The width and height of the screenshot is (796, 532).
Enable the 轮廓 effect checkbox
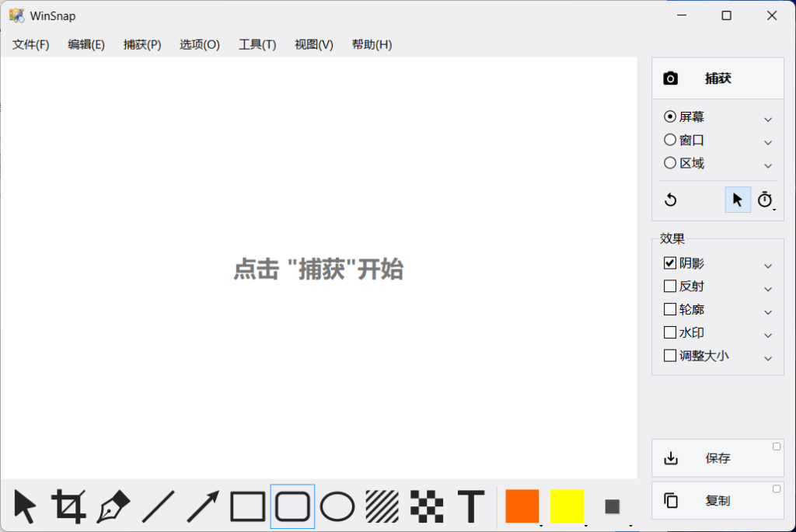click(669, 309)
